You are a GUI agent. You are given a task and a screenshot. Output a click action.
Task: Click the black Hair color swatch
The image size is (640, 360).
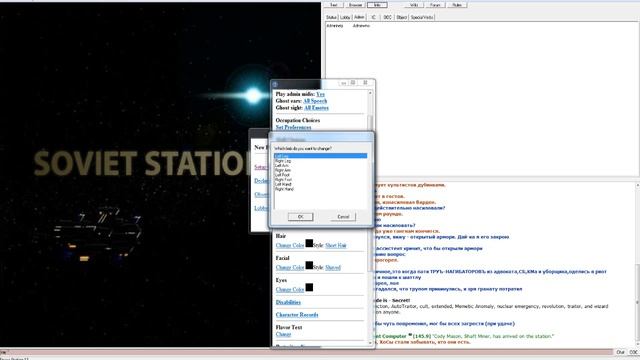(309, 244)
